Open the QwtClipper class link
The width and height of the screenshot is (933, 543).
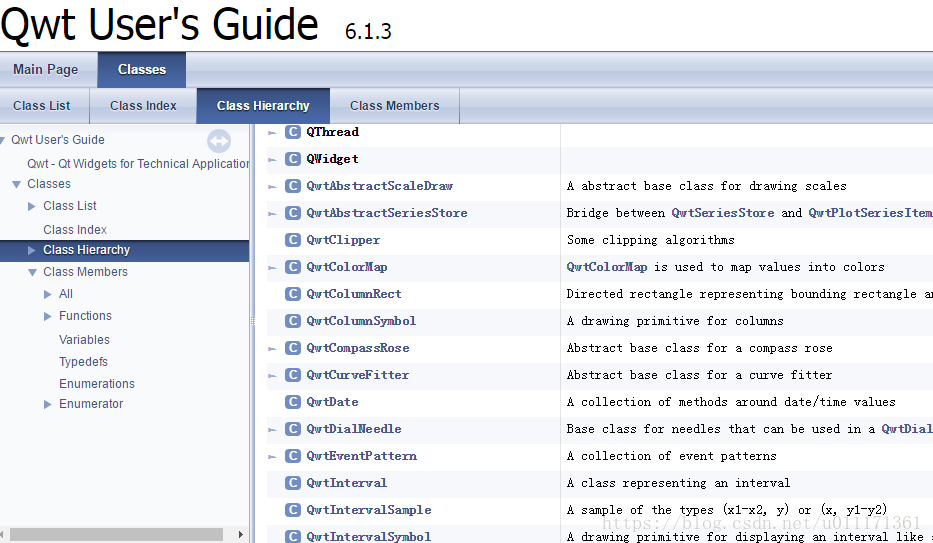click(x=343, y=240)
